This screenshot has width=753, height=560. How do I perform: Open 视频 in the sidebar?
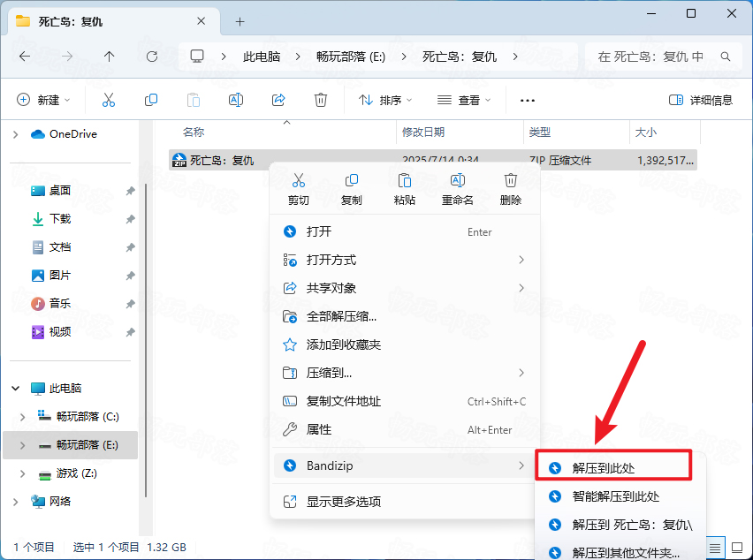click(51, 331)
